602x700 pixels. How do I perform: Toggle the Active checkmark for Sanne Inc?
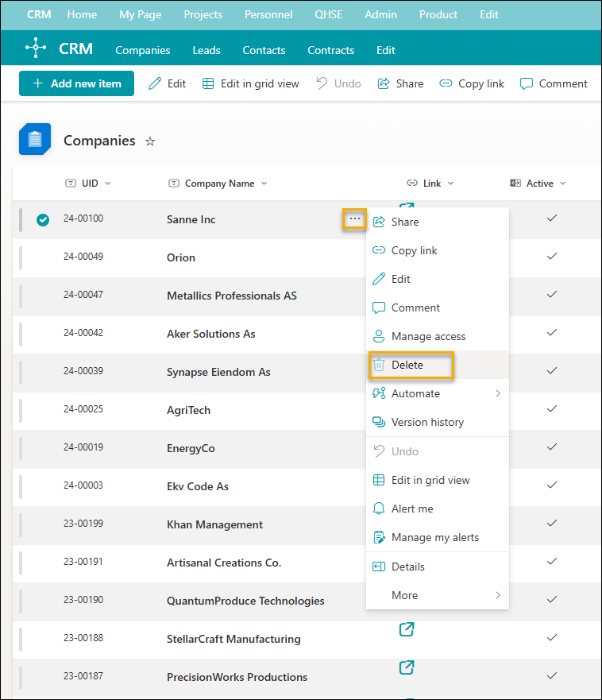[x=552, y=218]
